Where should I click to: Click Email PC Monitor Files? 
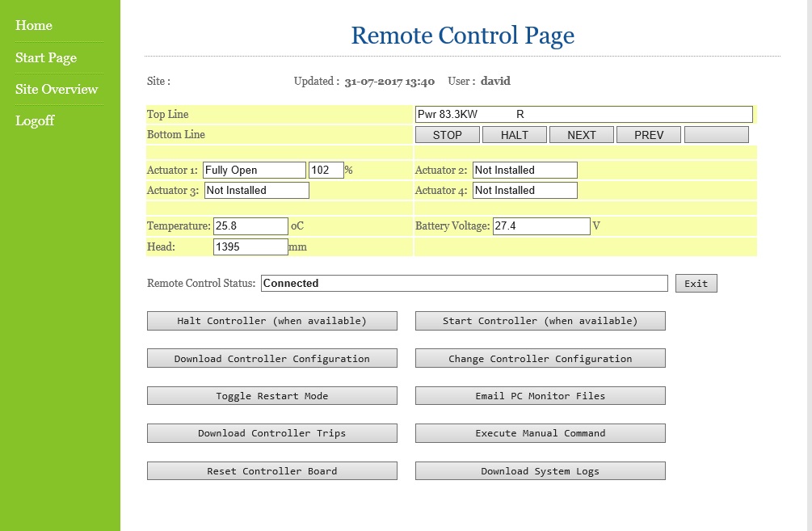tap(541, 396)
